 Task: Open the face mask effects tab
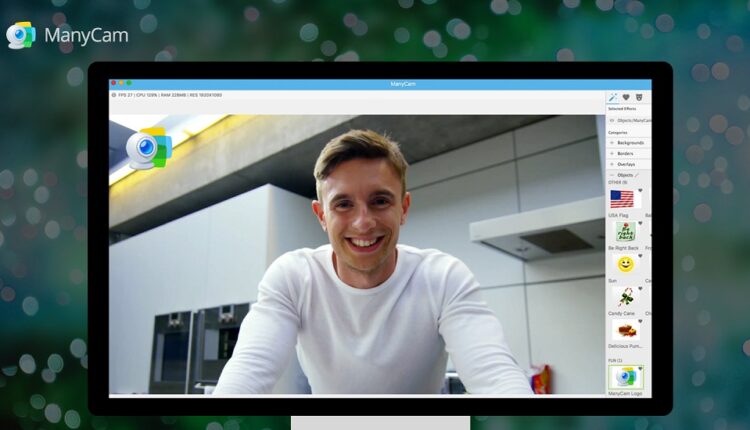pyautogui.click(x=639, y=97)
